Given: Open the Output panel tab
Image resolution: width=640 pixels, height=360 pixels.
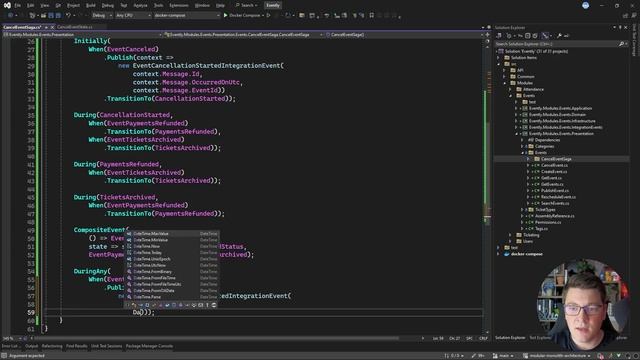Looking at the screenshot, I should pos(31,347).
